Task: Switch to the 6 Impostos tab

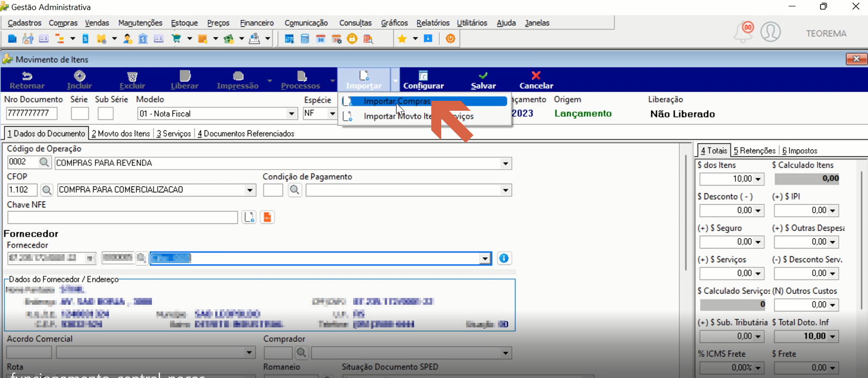Action: (x=800, y=151)
